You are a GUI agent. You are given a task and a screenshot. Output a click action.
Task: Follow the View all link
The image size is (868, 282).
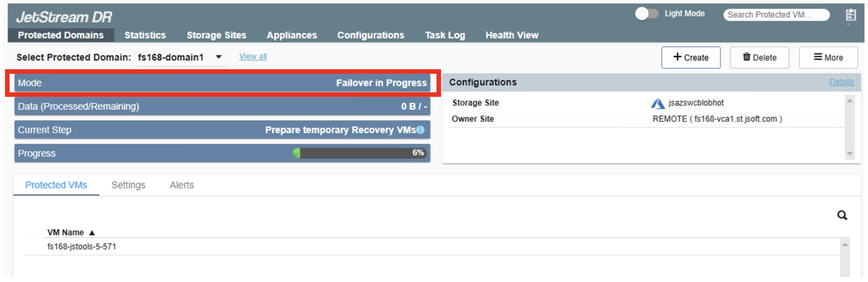[253, 57]
